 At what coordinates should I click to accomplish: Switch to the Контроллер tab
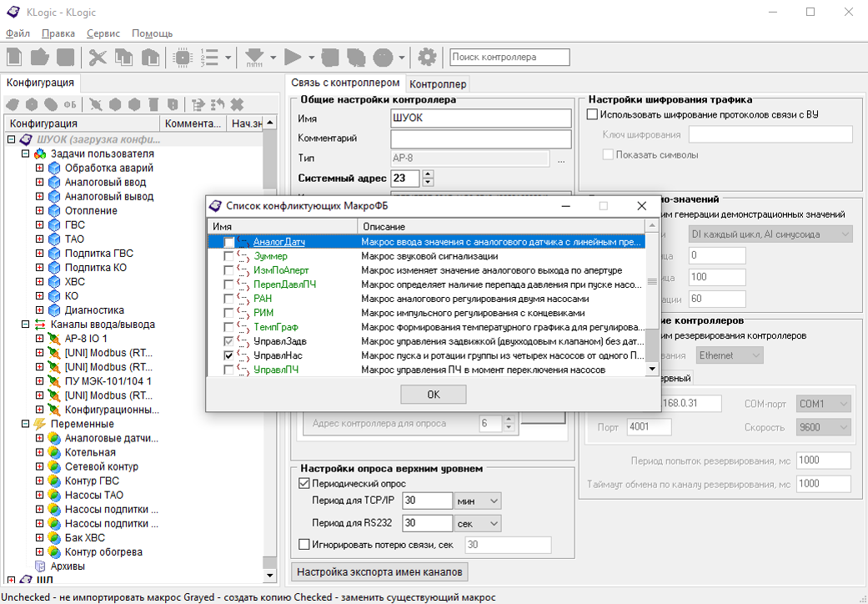tap(438, 84)
